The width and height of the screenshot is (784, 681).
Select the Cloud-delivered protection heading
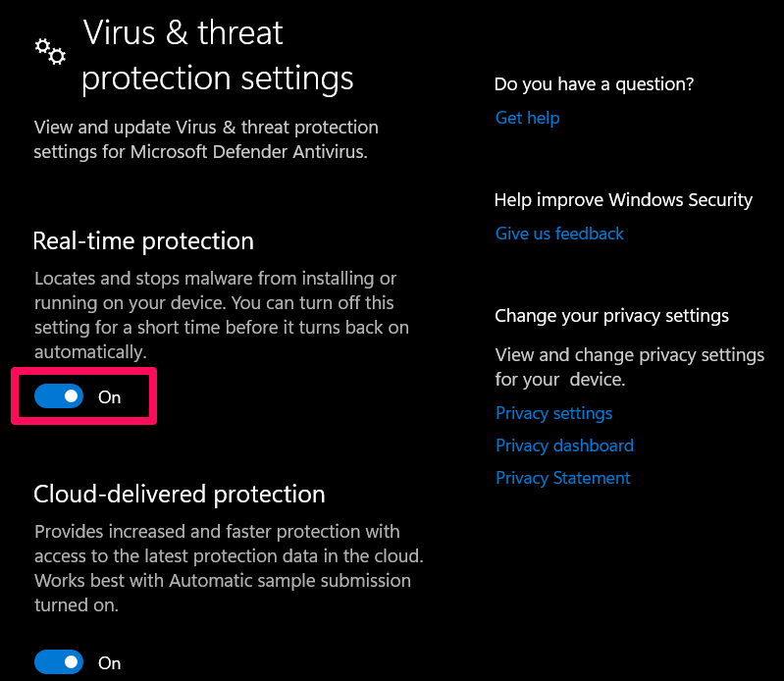point(179,494)
